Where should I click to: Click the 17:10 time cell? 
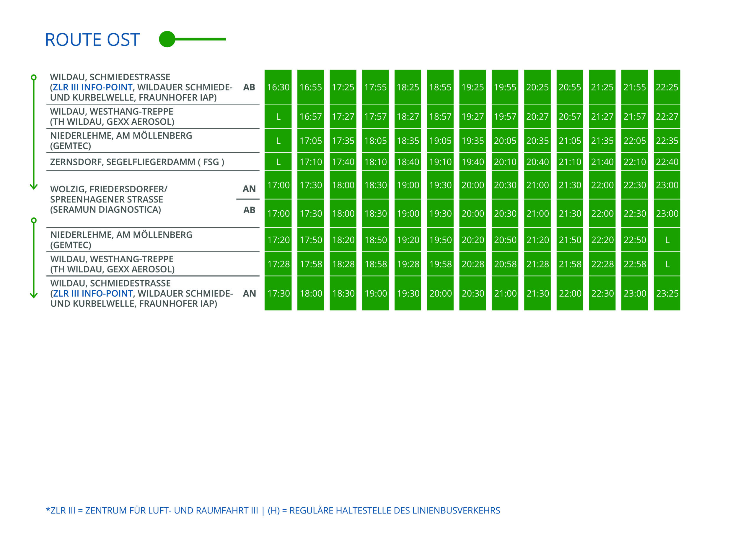click(310, 162)
